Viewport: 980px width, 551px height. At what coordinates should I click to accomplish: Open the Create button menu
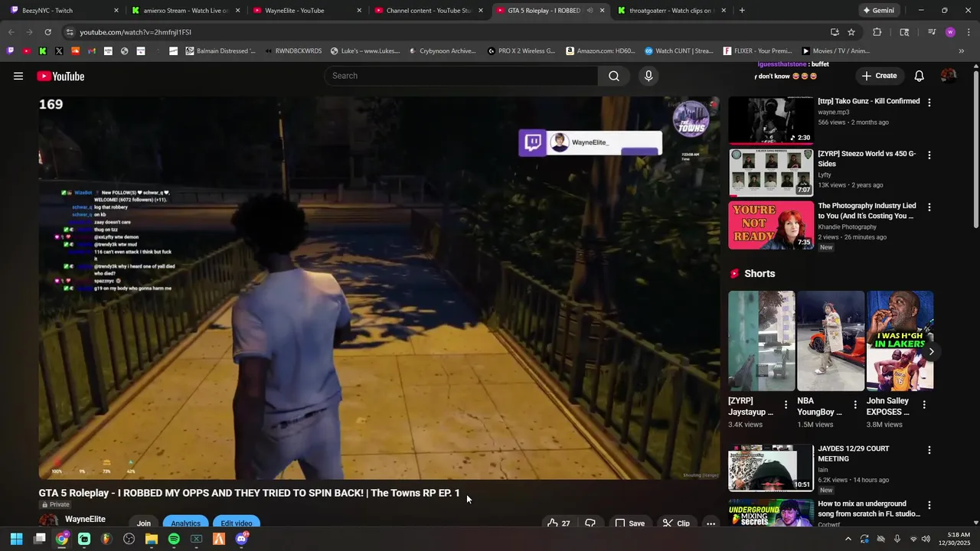click(879, 76)
